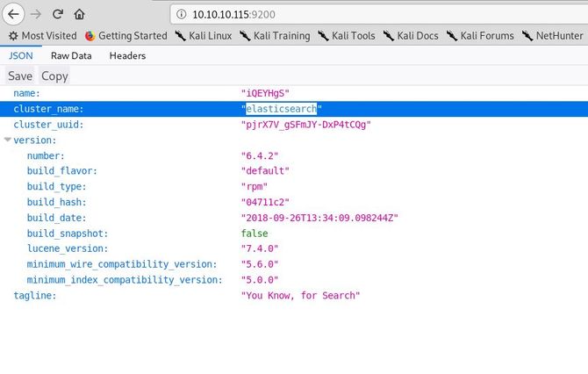Click the "6.4.2" version number value

[260, 155]
